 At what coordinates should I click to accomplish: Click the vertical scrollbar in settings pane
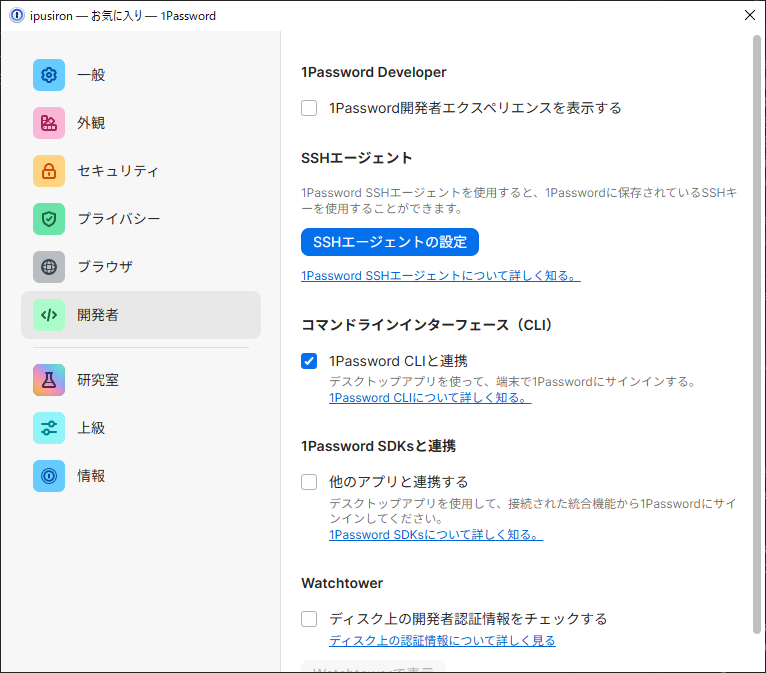pos(757,300)
